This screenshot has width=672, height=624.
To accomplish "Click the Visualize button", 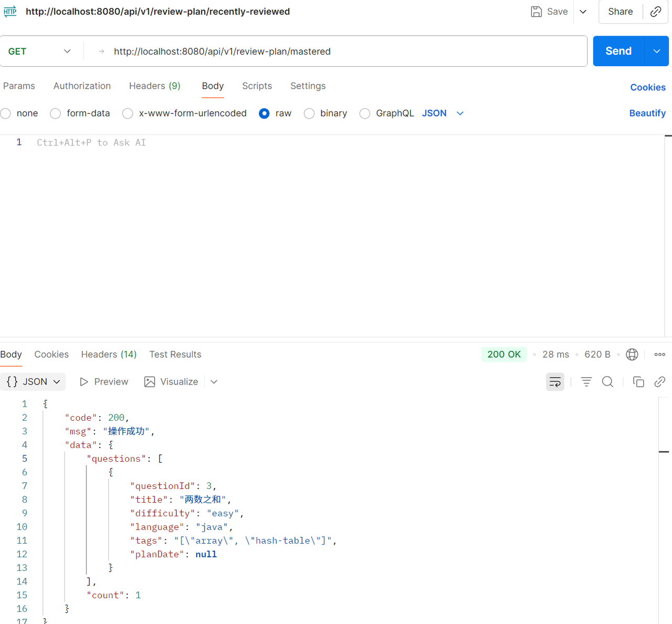I will tap(171, 382).
